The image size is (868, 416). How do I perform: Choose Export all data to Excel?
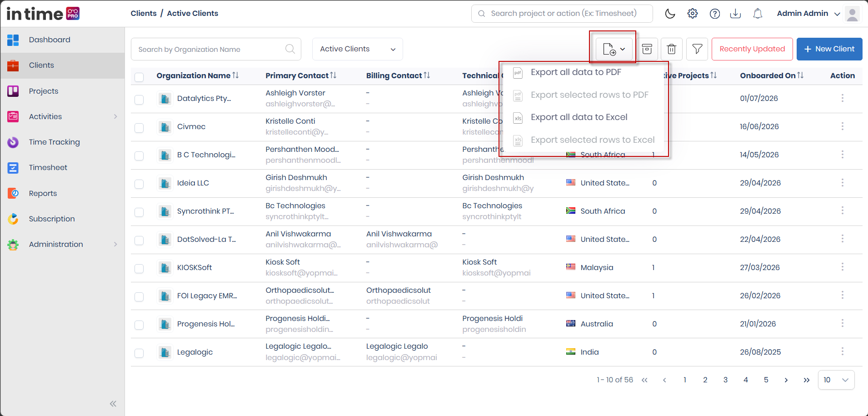point(579,117)
